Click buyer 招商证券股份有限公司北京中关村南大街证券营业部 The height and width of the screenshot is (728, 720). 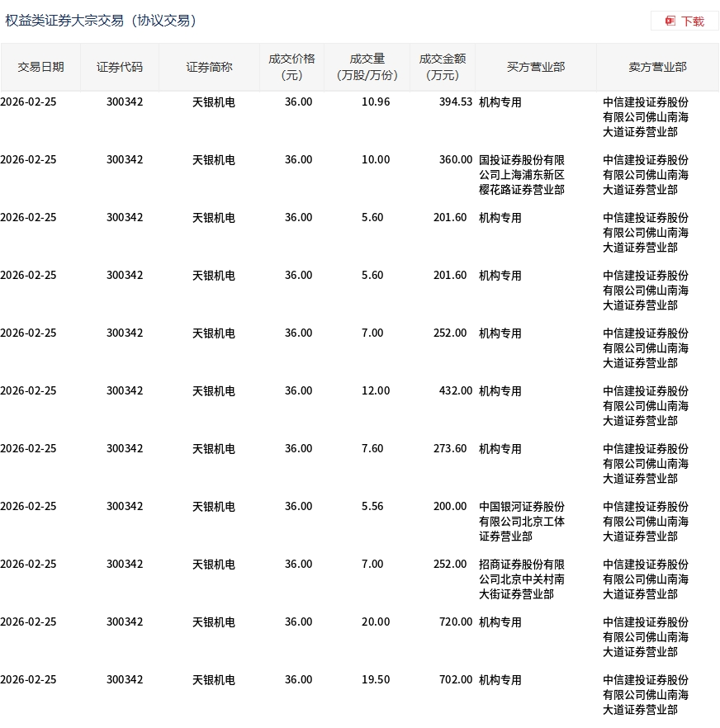(522, 579)
